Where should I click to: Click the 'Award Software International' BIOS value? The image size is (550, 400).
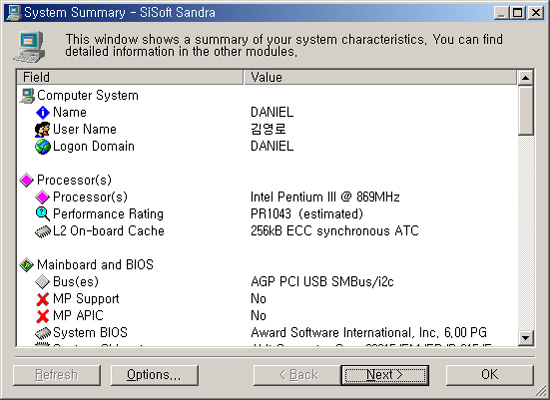click(x=369, y=333)
